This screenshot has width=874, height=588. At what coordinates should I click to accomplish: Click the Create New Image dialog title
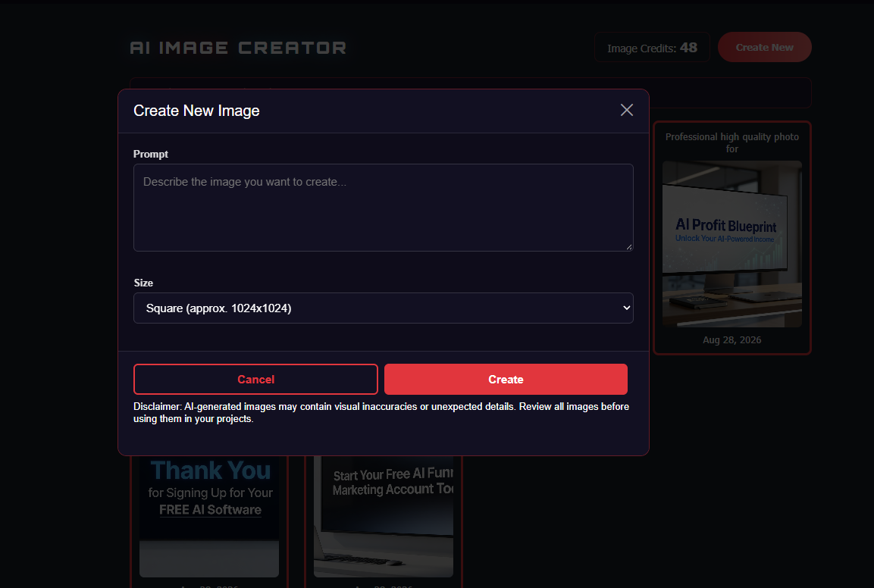(x=196, y=111)
